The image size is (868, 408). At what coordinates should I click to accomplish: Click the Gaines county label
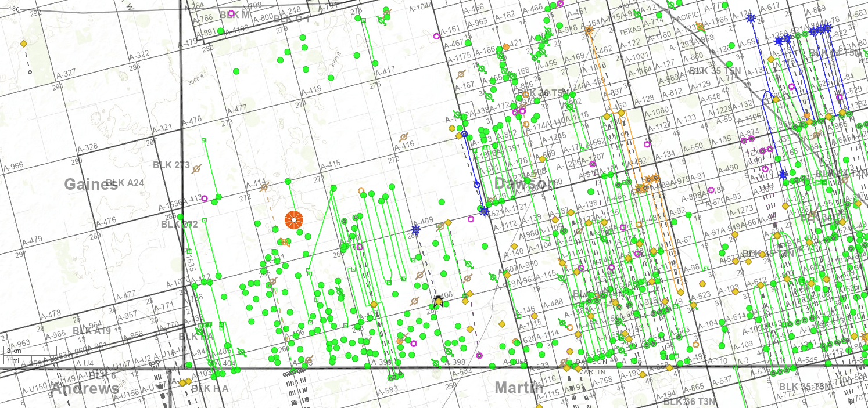[91, 185]
